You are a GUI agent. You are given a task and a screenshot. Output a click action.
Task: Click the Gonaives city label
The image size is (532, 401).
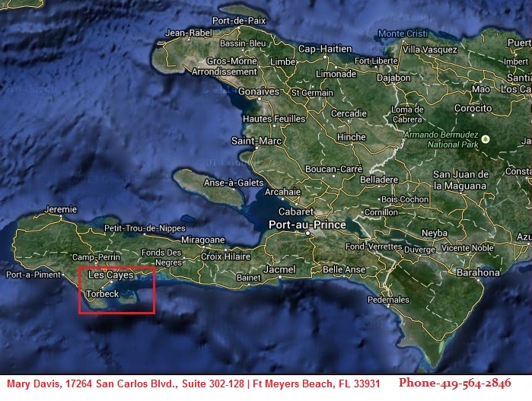(x=259, y=91)
